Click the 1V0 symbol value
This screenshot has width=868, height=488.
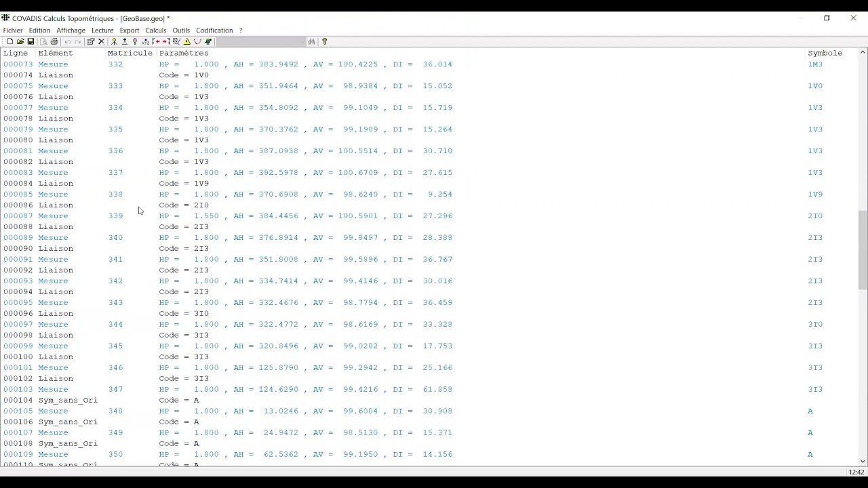pyautogui.click(x=815, y=86)
